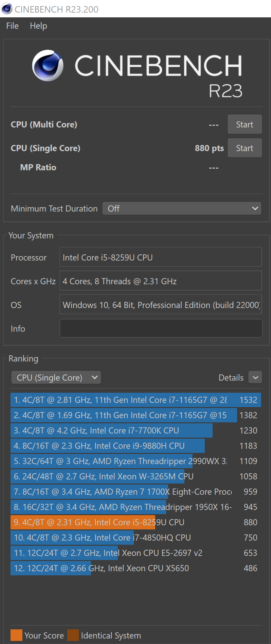Image resolution: width=271 pixels, height=644 pixels.
Task: Select ranking row 11 Xeon E5-2697 v2
Action: click(136, 553)
